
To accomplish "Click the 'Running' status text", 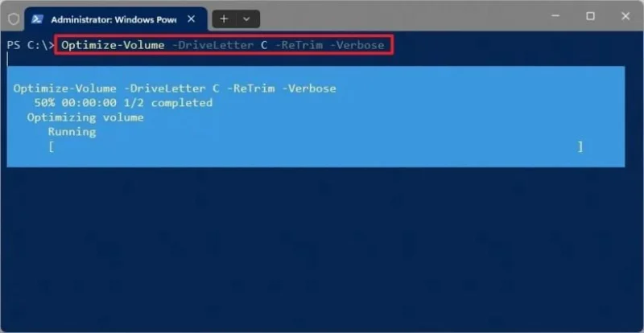I will 72,132.
